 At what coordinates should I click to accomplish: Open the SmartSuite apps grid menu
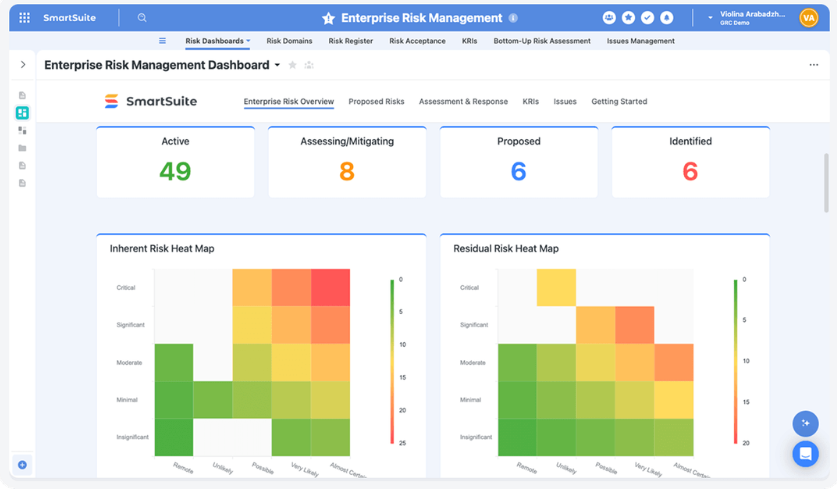25,18
